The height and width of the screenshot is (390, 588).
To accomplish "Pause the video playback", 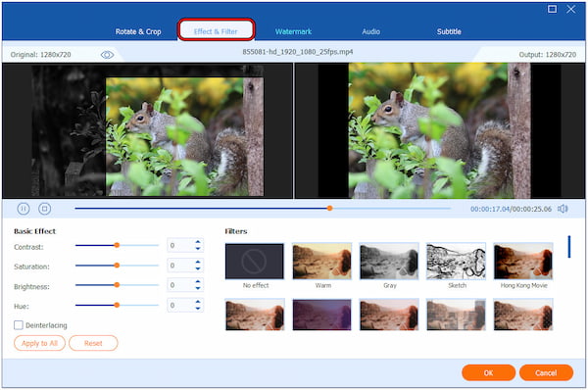I will (x=24, y=209).
